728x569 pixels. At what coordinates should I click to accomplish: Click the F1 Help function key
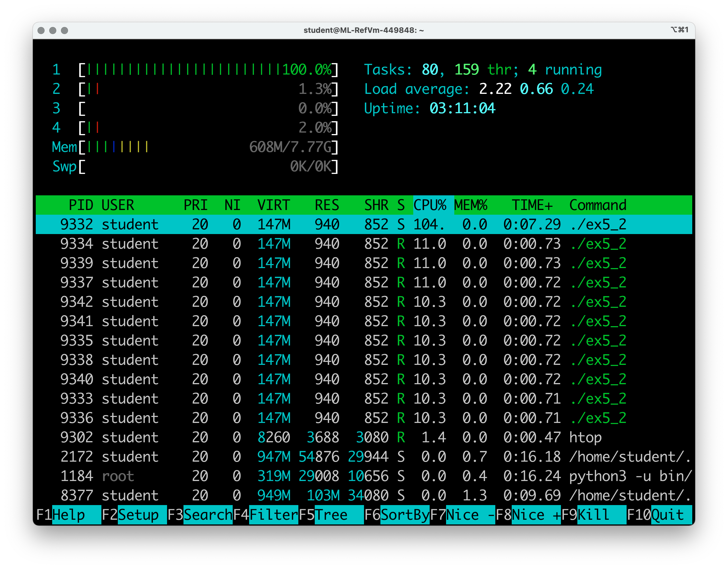(68, 515)
